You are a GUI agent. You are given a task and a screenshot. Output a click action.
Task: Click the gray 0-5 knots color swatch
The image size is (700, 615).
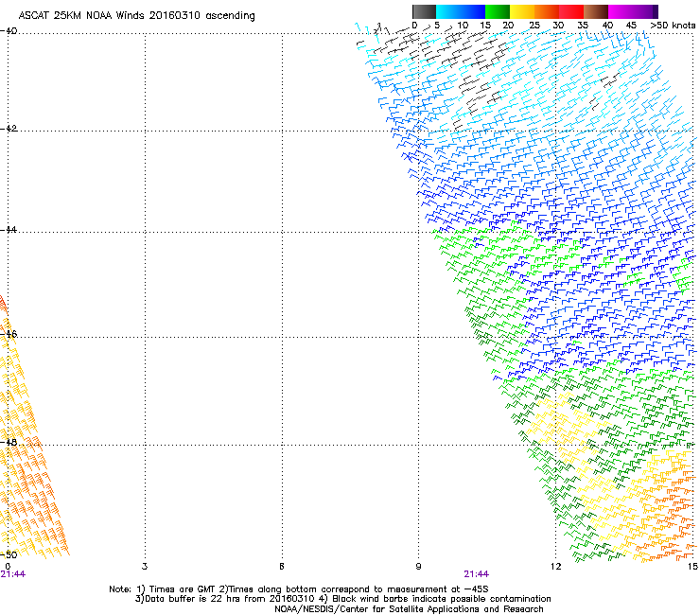coord(424,11)
